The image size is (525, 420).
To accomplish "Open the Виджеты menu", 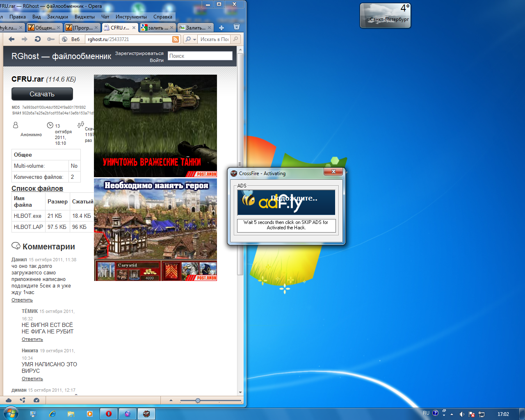I will [84, 17].
